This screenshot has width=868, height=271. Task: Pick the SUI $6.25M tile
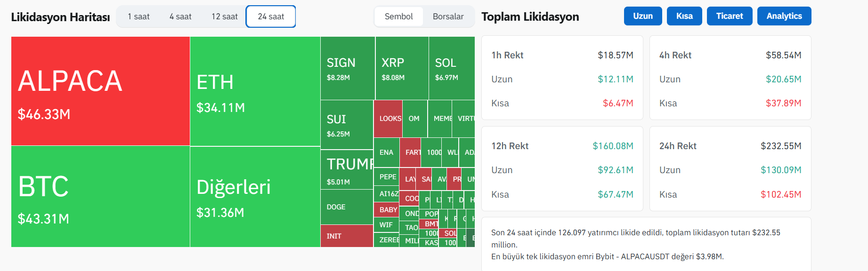347,125
